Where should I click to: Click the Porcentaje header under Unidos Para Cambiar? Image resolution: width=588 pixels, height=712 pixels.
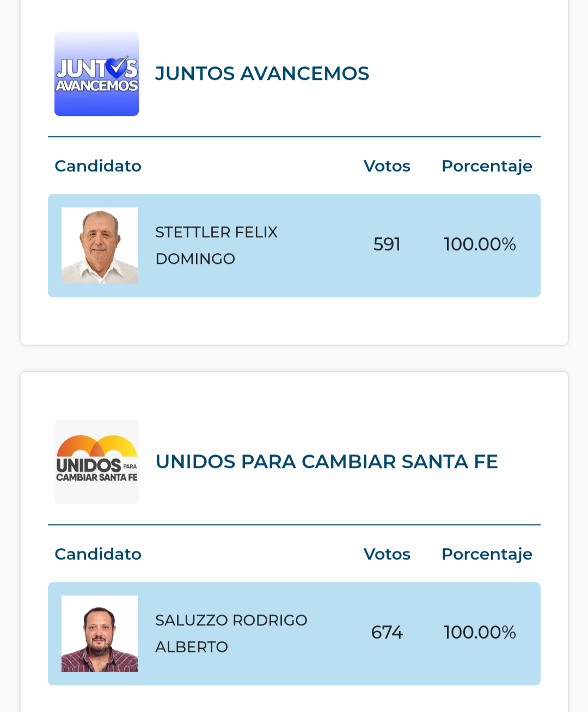(x=487, y=554)
